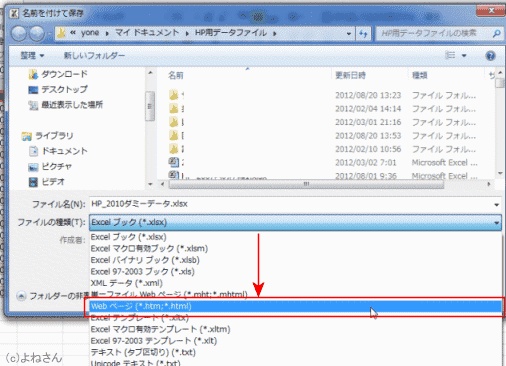Select folder dated 2012/02/10 10:56

coord(323,149)
